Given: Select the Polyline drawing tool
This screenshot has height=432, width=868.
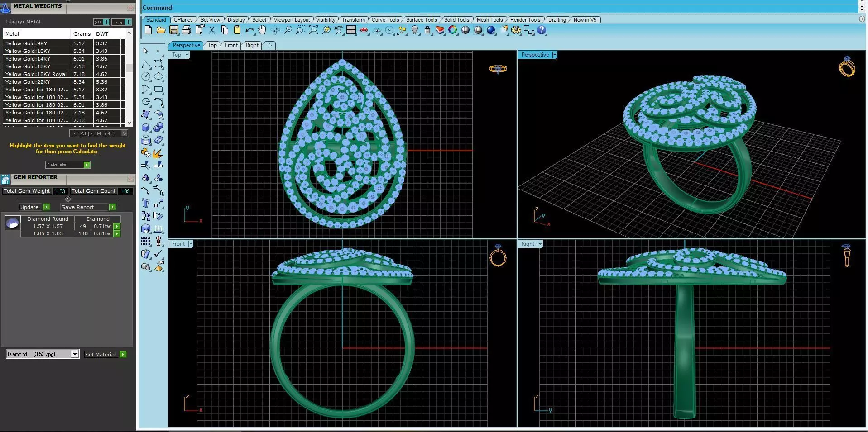Looking at the screenshot, I should [x=146, y=64].
